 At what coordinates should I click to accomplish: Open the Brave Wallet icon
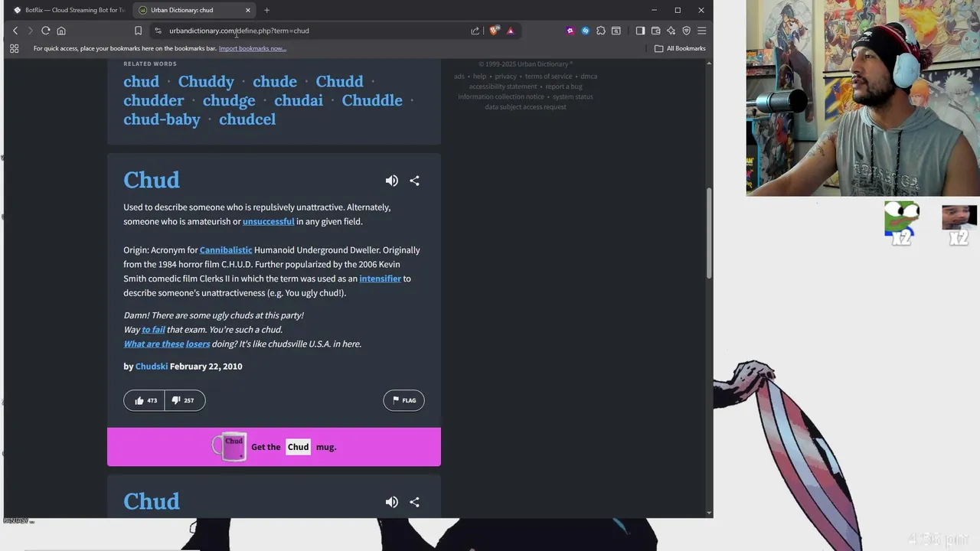click(x=655, y=31)
